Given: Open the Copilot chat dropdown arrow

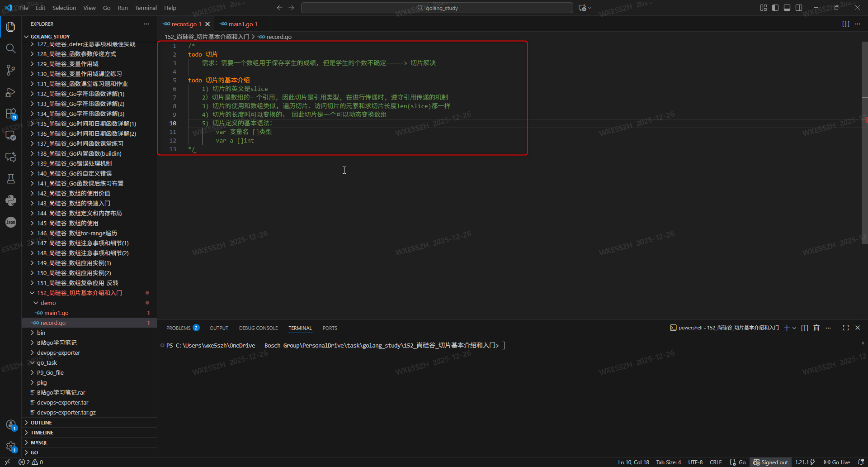Looking at the screenshot, I should (590, 8).
